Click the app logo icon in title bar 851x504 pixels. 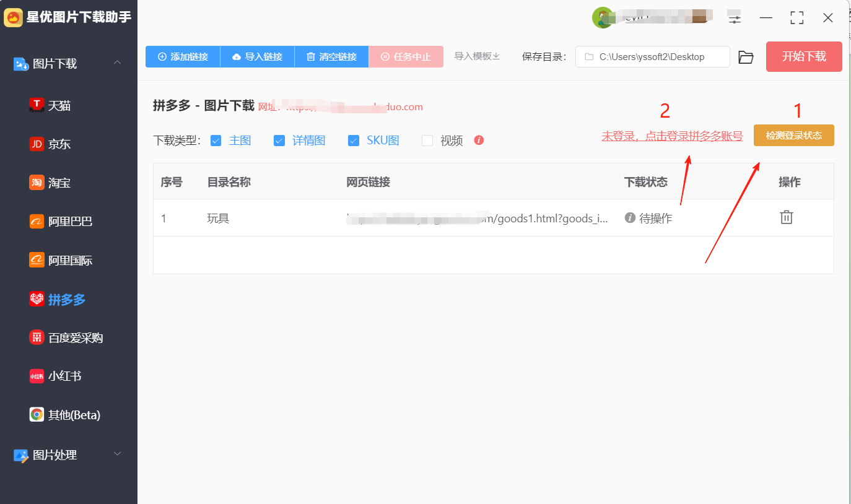coord(14,17)
